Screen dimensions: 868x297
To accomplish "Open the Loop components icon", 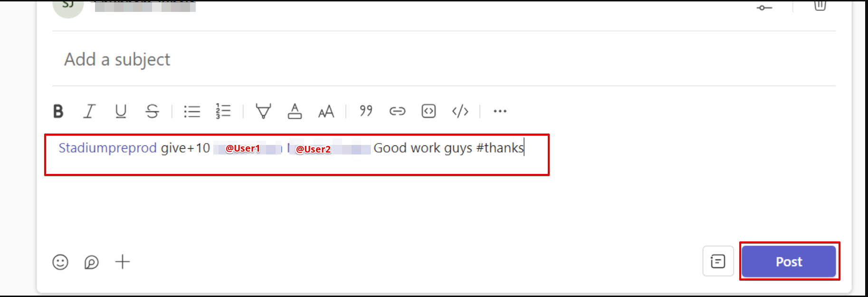I will click(91, 262).
